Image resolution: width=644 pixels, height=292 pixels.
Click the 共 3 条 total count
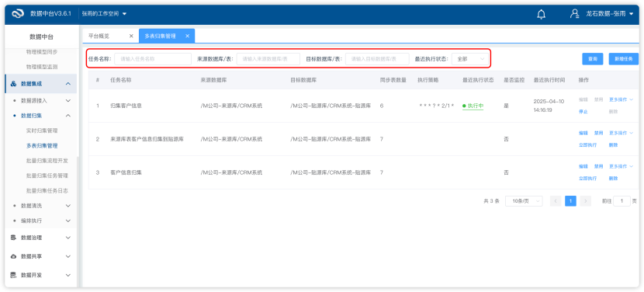[x=491, y=201]
